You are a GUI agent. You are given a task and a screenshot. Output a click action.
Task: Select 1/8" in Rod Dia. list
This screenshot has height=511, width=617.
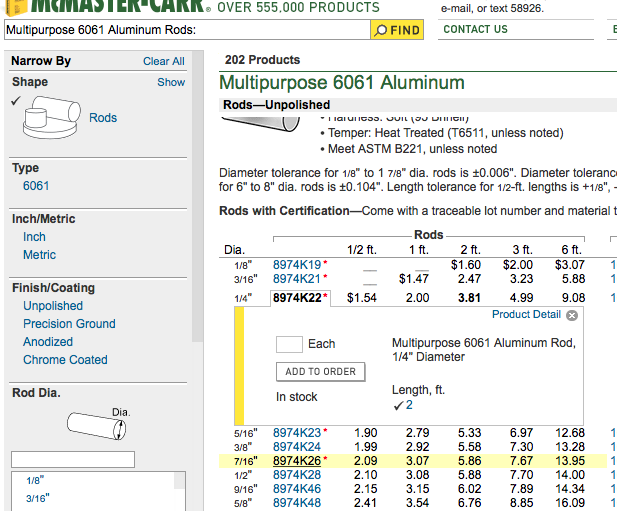click(35, 480)
